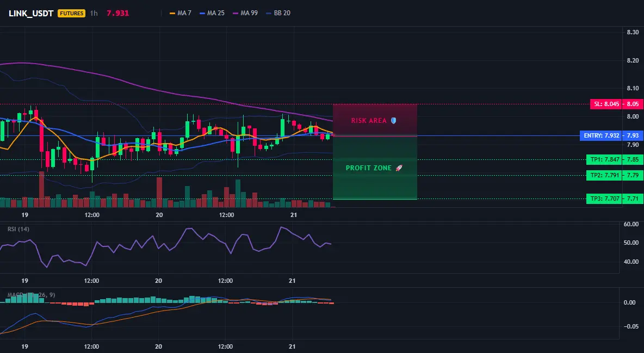Toggle the BB 20 legend entry
The height and width of the screenshot is (353, 644).
click(x=278, y=13)
